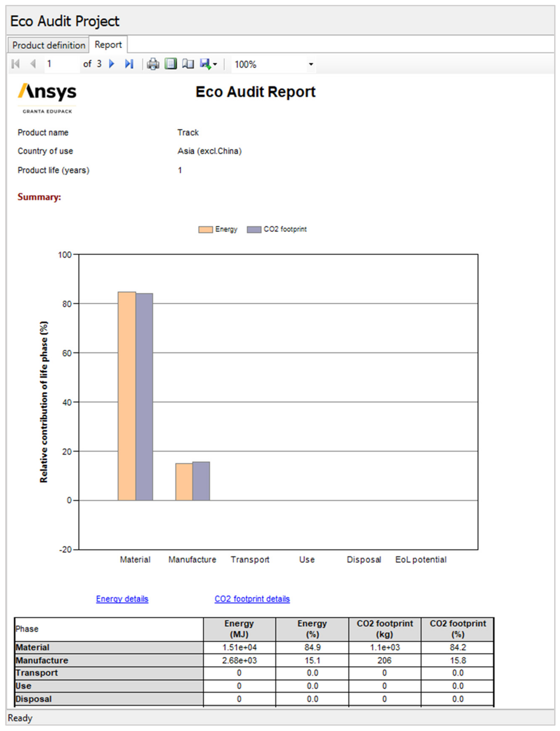The image size is (560, 731).
Task: Select the Report tab
Action: tap(108, 44)
